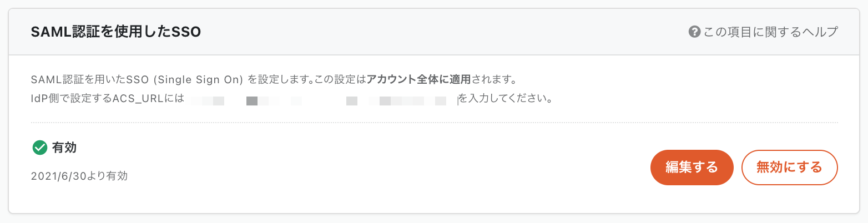868x223 pixels.
Task: Click the (Single Sign On) text
Action: coord(200,79)
